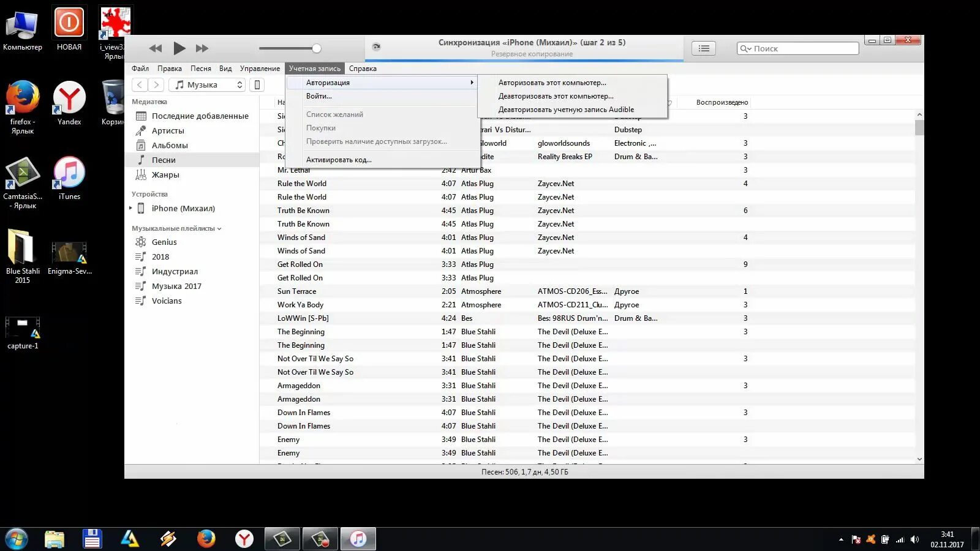Click the Firefox icon in taskbar

pyautogui.click(x=206, y=539)
